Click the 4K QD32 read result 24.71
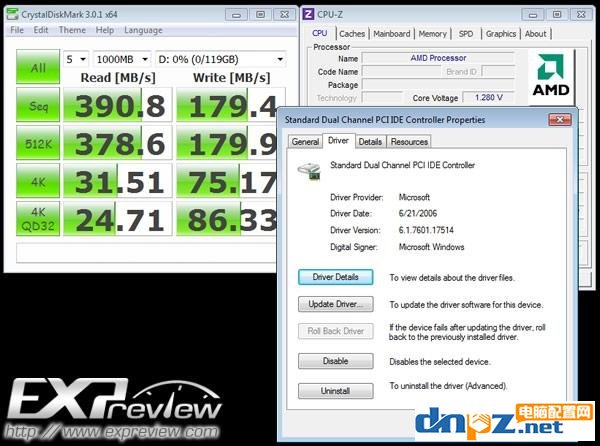600x446 pixels. click(117, 218)
